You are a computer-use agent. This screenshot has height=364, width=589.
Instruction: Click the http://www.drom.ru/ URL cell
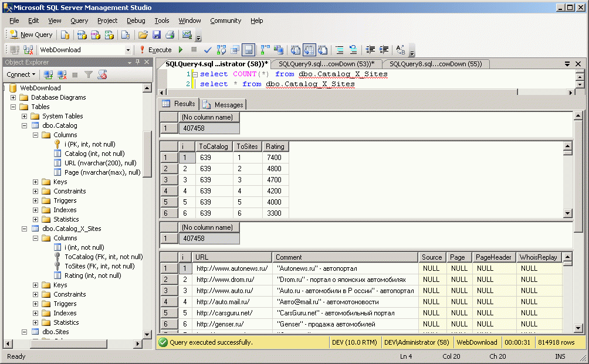tap(232, 280)
